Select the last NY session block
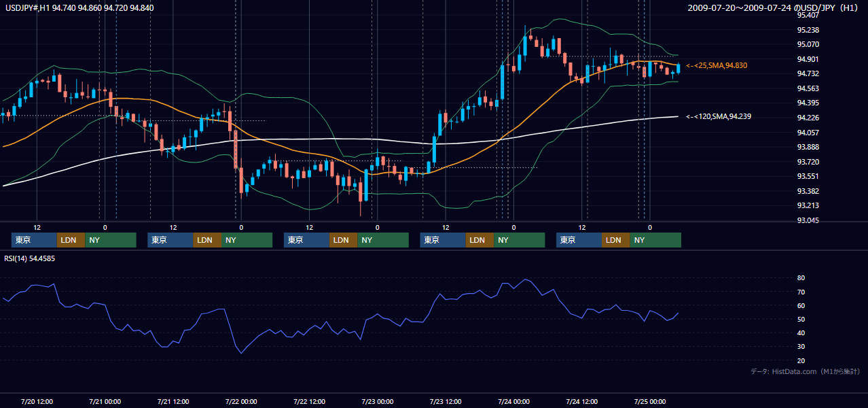 click(655, 240)
